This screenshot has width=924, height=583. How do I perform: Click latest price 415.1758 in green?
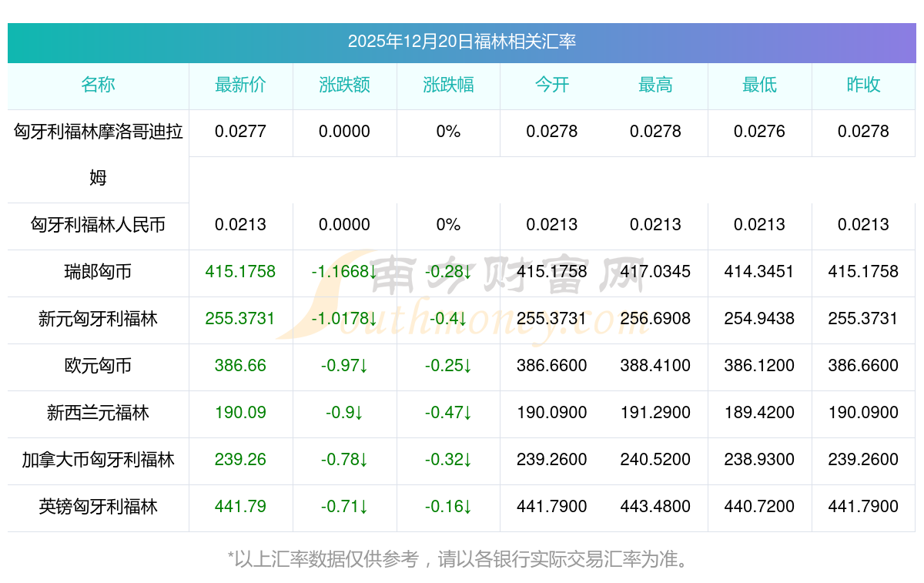pos(241,272)
